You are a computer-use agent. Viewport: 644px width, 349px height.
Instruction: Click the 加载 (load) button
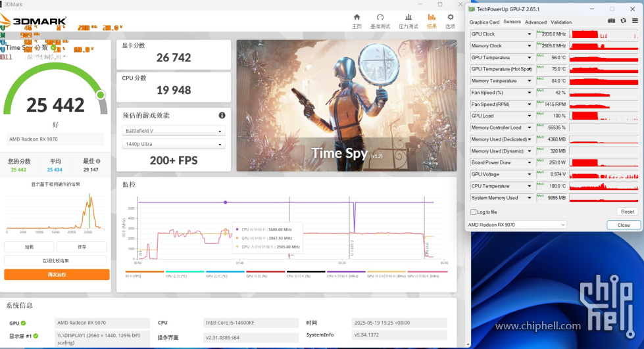pos(29,246)
